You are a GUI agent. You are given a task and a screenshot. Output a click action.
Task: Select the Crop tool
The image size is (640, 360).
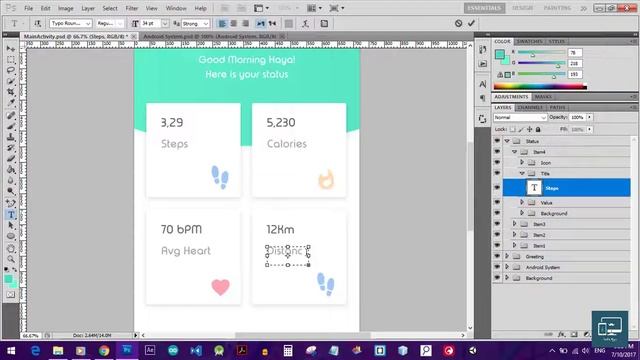(11, 92)
